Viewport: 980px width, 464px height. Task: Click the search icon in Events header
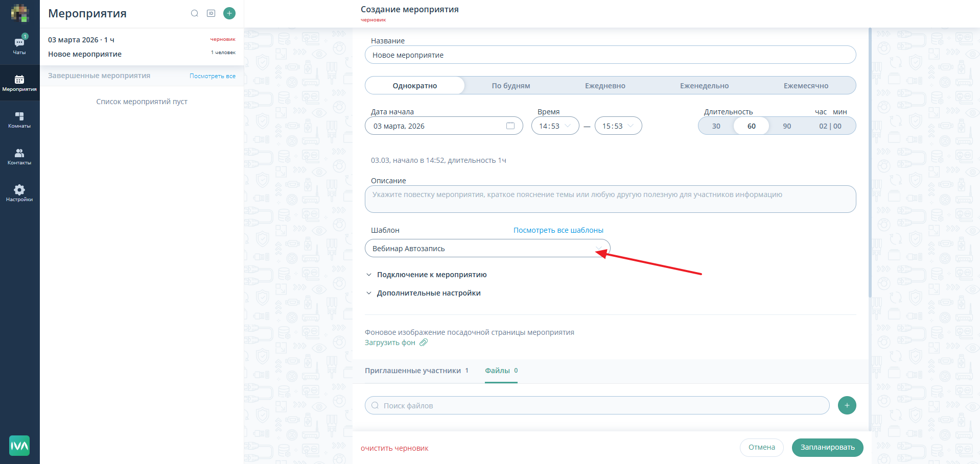(x=195, y=13)
